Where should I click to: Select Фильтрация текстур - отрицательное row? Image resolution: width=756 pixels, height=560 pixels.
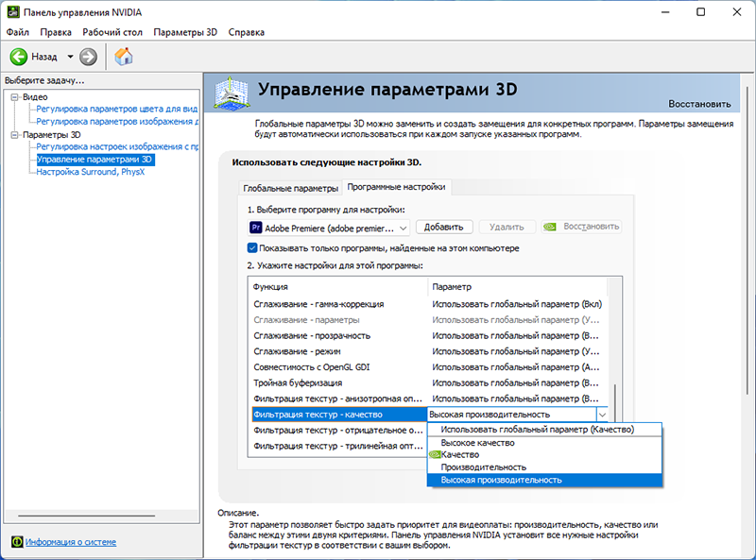click(x=338, y=430)
